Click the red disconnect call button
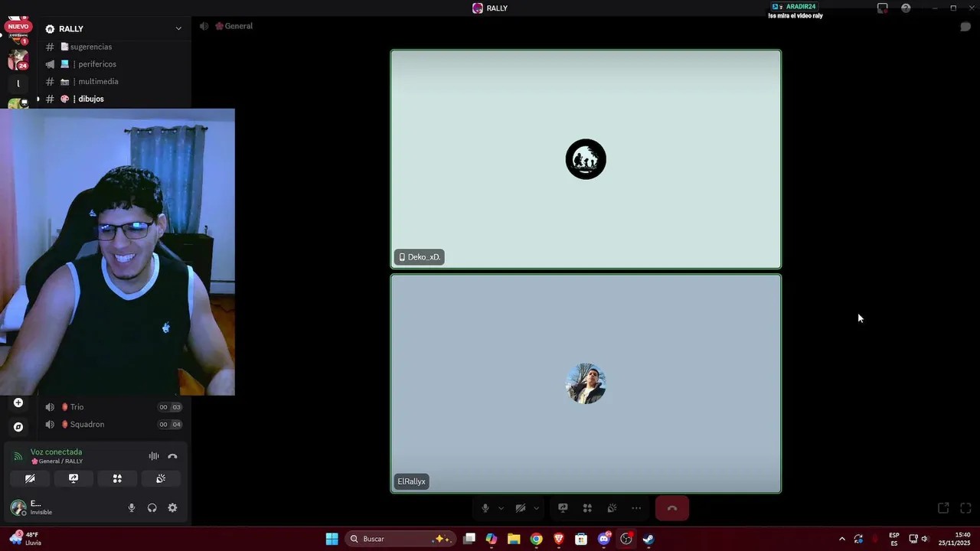980x551 pixels. click(x=672, y=508)
